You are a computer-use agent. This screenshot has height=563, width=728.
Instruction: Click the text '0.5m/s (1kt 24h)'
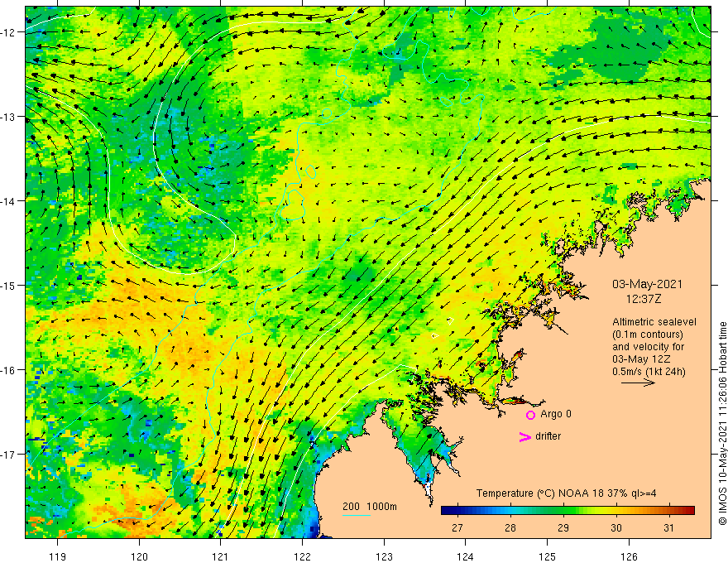pyautogui.click(x=649, y=372)
